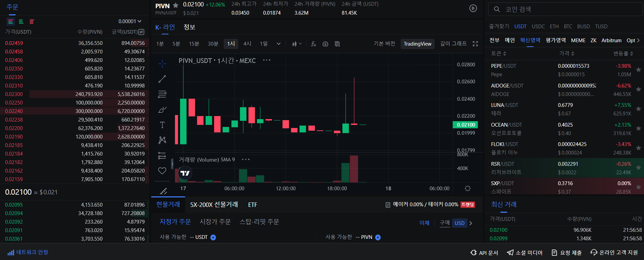Toggle favorite star for AIDOGE/USDT

[639, 89]
